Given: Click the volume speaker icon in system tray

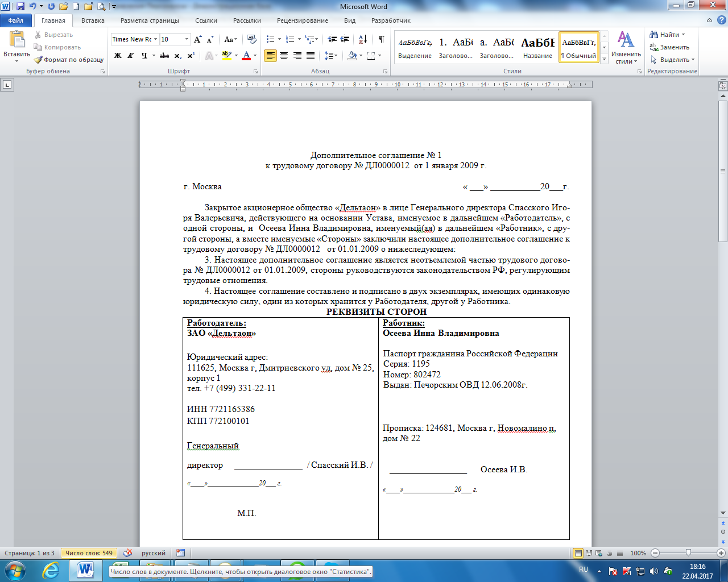Looking at the screenshot, I should pyautogui.click(x=653, y=571).
